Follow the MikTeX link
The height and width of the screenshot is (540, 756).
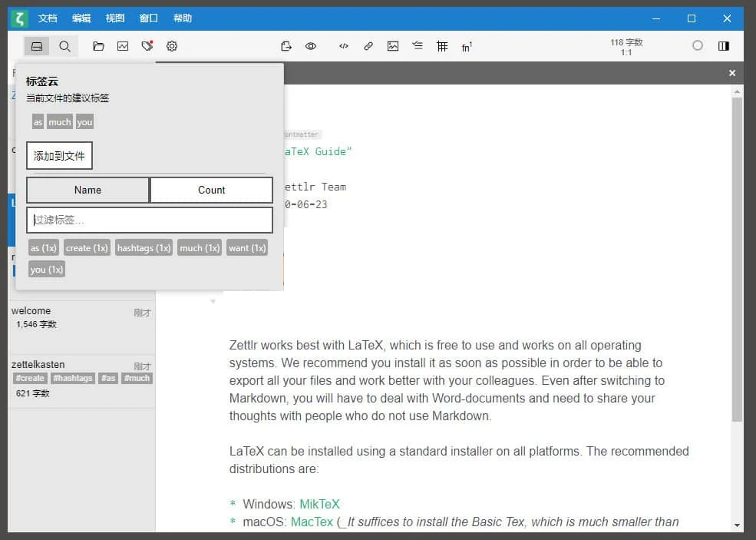[319, 505]
